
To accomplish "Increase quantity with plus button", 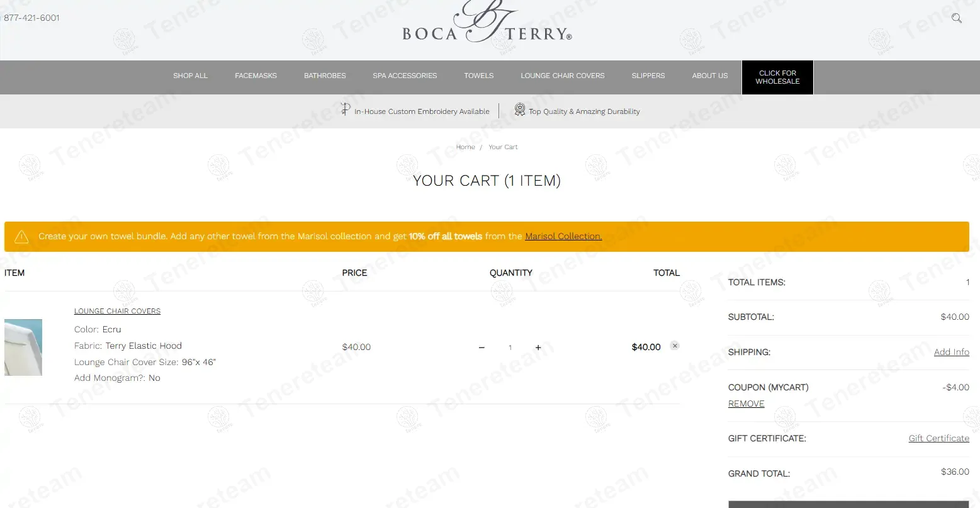I will pos(538,347).
